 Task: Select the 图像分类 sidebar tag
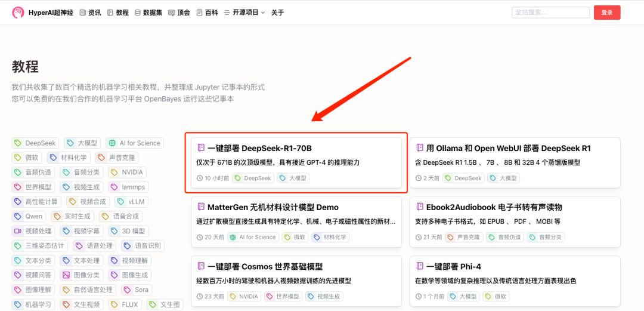click(x=82, y=275)
